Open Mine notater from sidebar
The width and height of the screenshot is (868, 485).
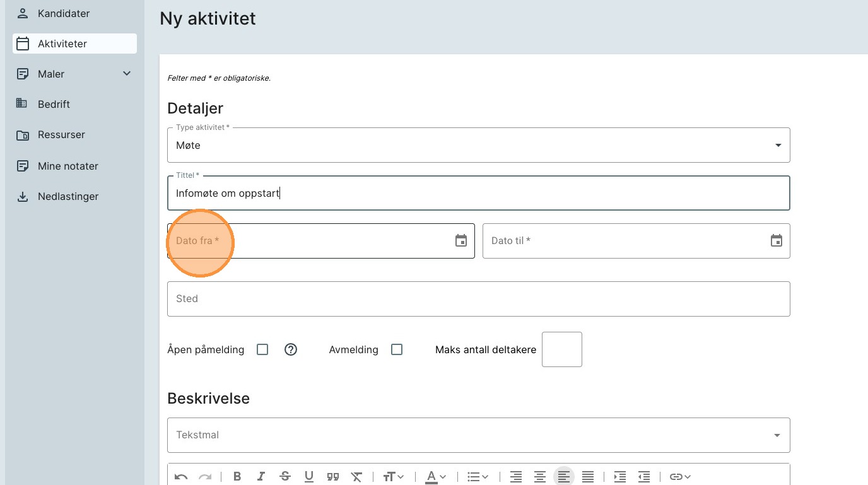tap(67, 166)
